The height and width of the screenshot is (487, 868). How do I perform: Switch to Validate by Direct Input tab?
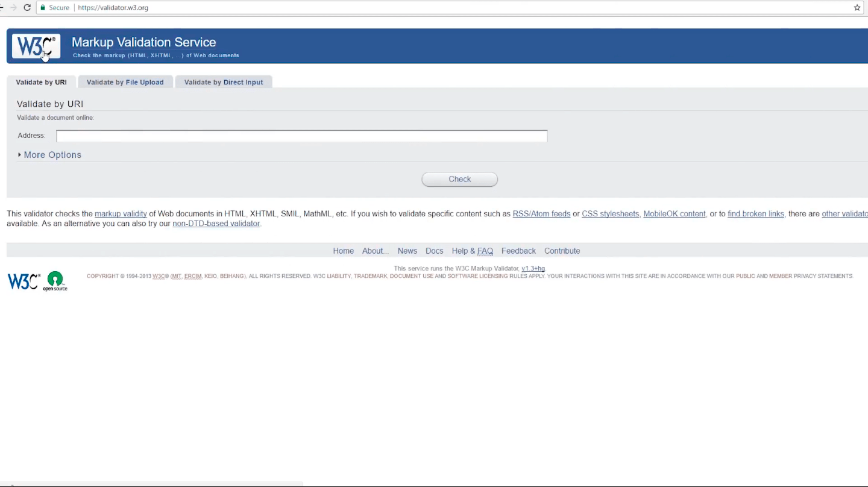[x=224, y=82]
